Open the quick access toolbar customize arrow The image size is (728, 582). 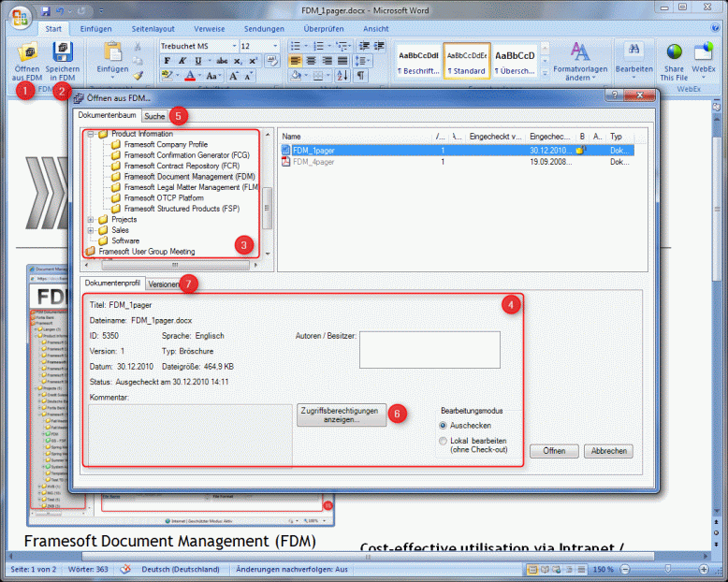tap(101, 10)
